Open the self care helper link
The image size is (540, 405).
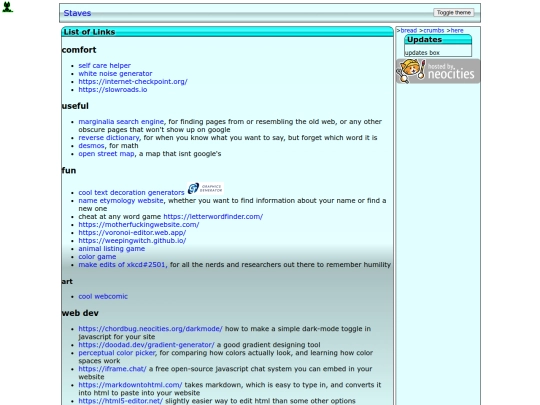click(x=104, y=65)
